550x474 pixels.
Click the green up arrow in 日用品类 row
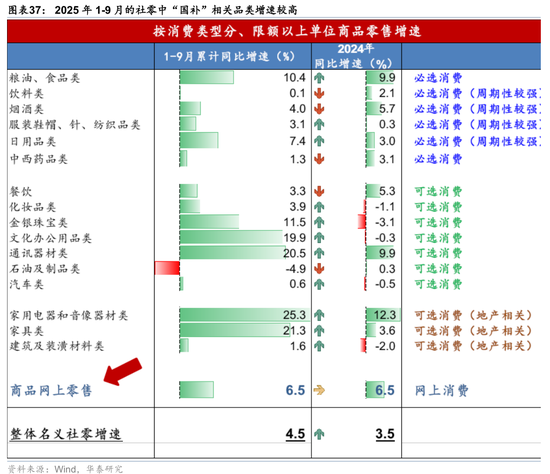coord(319,141)
